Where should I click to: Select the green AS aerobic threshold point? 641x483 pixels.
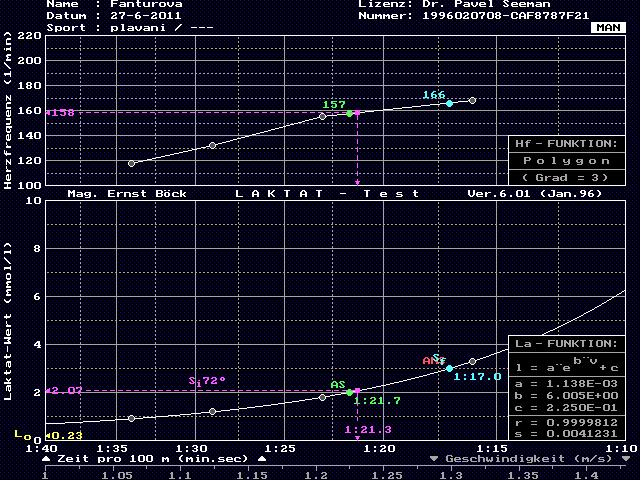pyautogui.click(x=350, y=393)
